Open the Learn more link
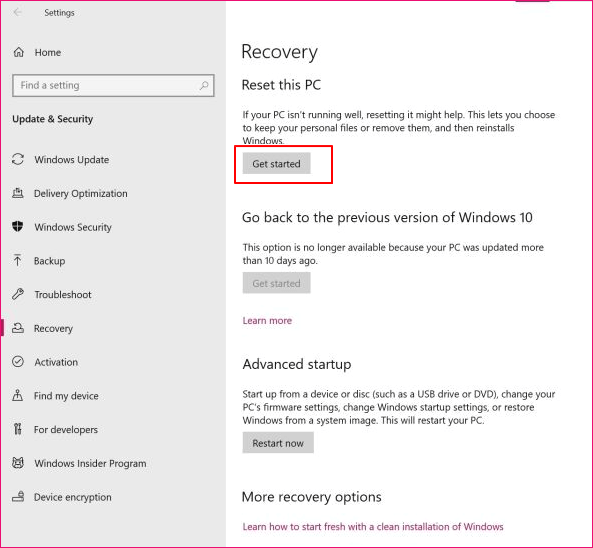This screenshot has height=548, width=593. pos(267,321)
